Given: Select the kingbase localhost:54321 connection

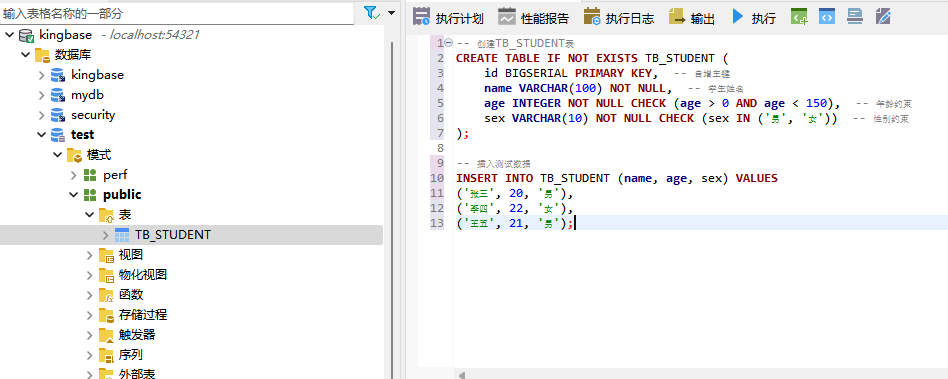Looking at the screenshot, I should pos(119,35).
